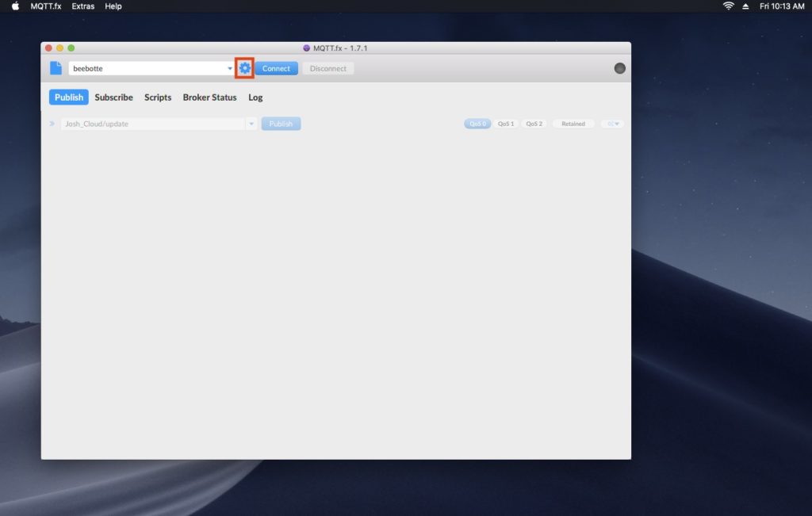The image size is (812, 516).
Task: Open the Broker Status tab
Action: [x=209, y=97]
